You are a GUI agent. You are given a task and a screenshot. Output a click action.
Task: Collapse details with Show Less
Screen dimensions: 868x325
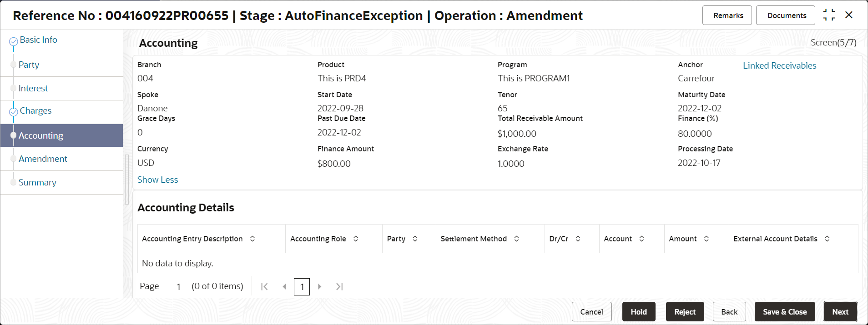(x=157, y=180)
